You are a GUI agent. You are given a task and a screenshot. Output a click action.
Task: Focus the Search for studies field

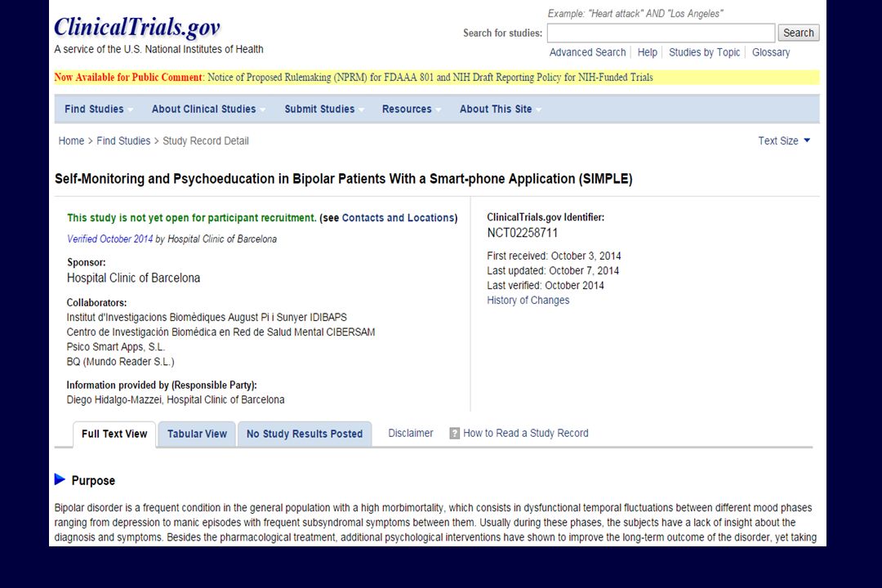[661, 33]
